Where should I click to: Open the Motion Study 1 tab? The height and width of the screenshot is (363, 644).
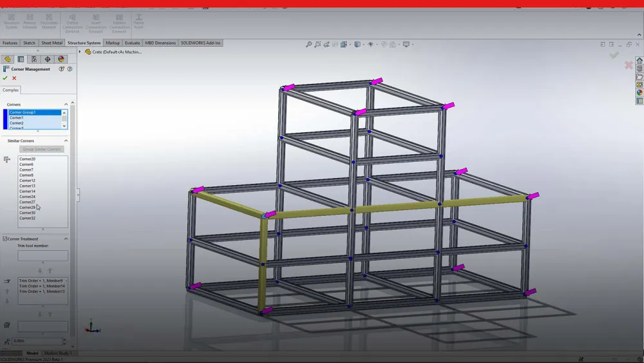[x=58, y=353]
